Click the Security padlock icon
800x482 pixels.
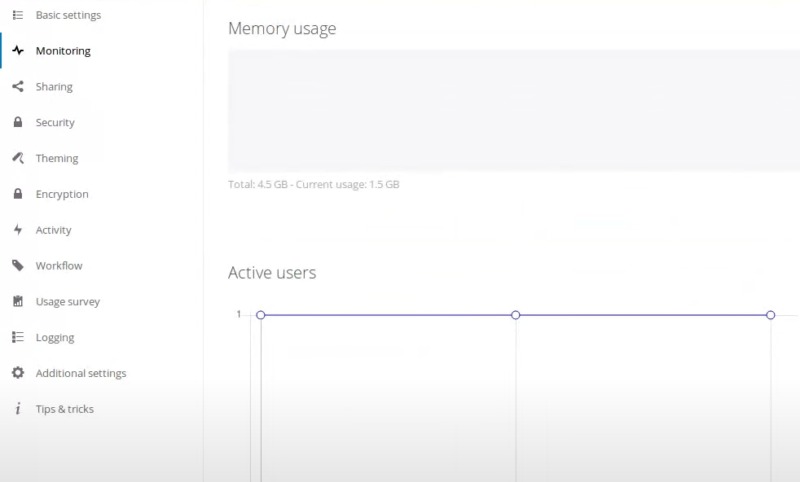(x=17, y=123)
